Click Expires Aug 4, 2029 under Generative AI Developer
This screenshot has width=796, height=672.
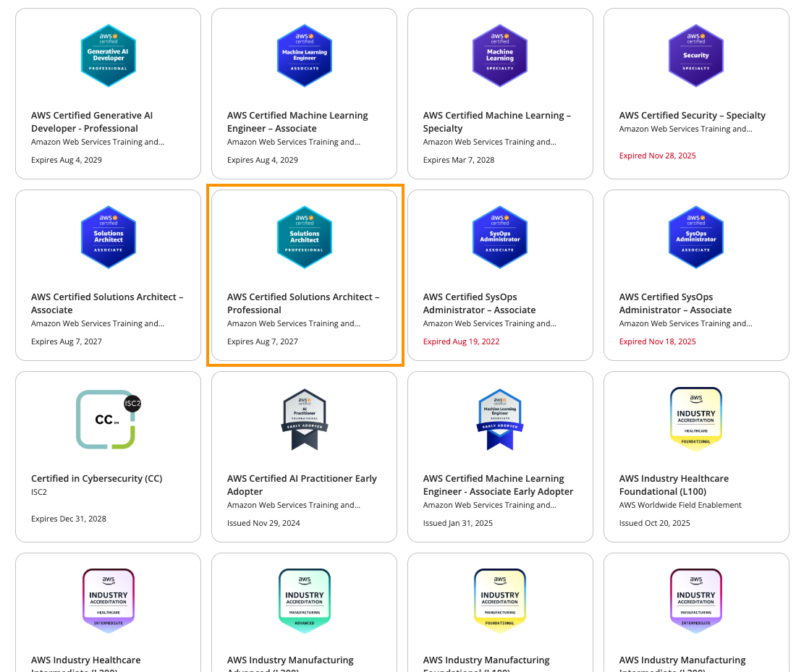pyautogui.click(x=67, y=160)
